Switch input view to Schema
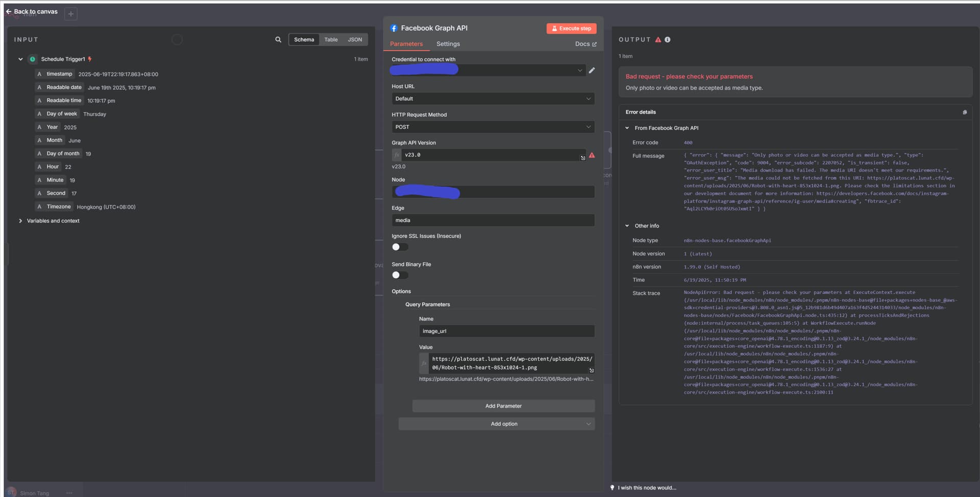 pyautogui.click(x=304, y=39)
